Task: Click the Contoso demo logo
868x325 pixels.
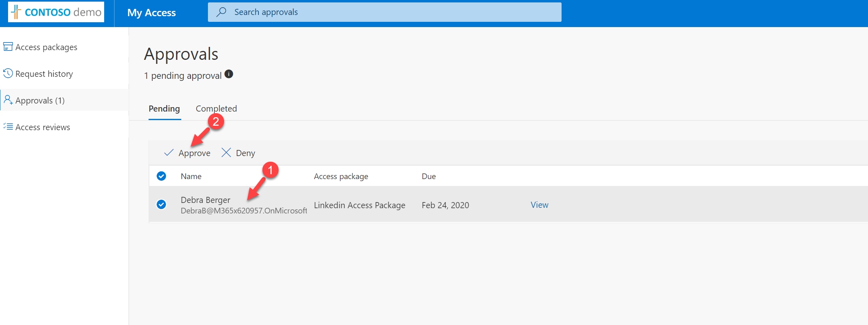Action: tap(56, 12)
